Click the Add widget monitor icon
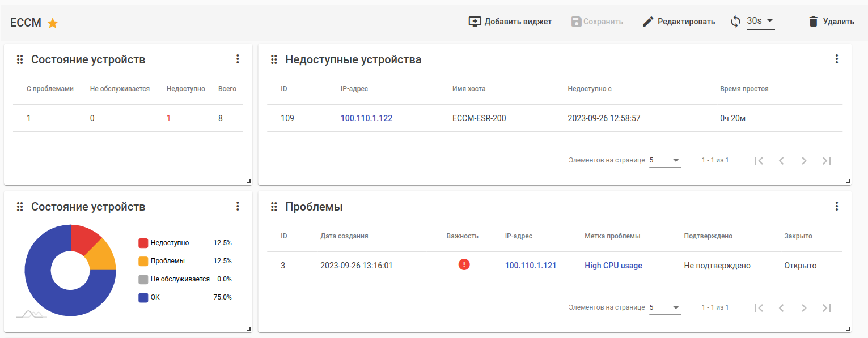The image size is (868, 338). click(475, 22)
